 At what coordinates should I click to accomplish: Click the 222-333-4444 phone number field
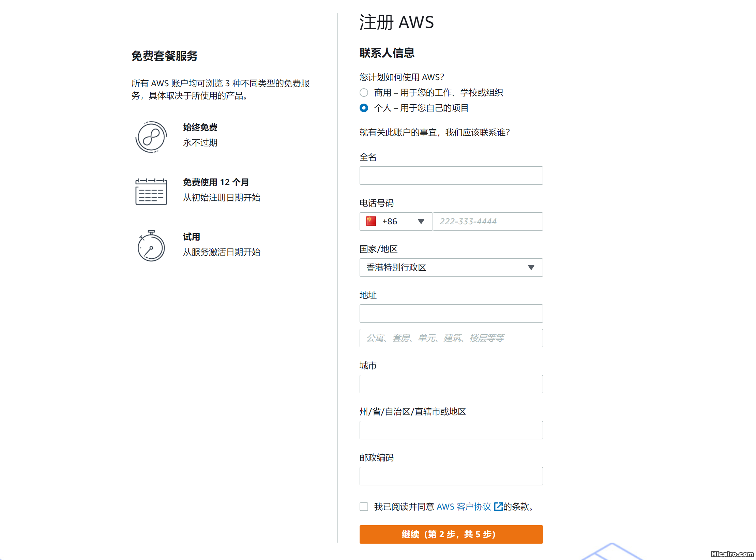tap(487, 221)
